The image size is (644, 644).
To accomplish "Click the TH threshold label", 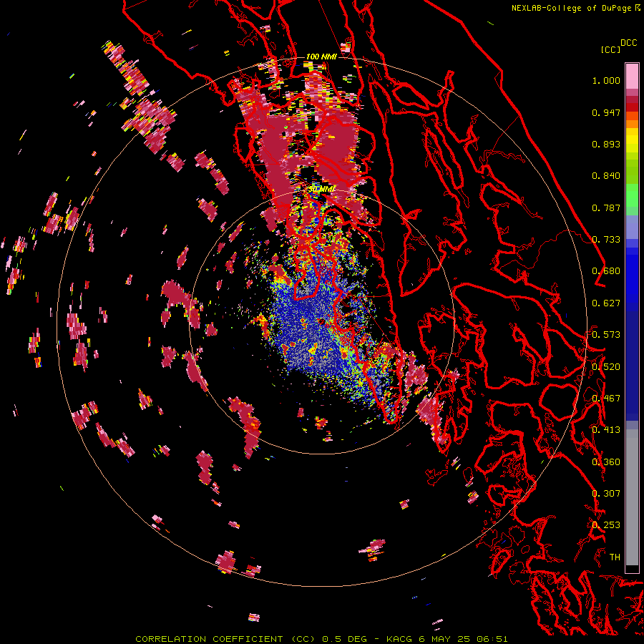I will [615, 557].
